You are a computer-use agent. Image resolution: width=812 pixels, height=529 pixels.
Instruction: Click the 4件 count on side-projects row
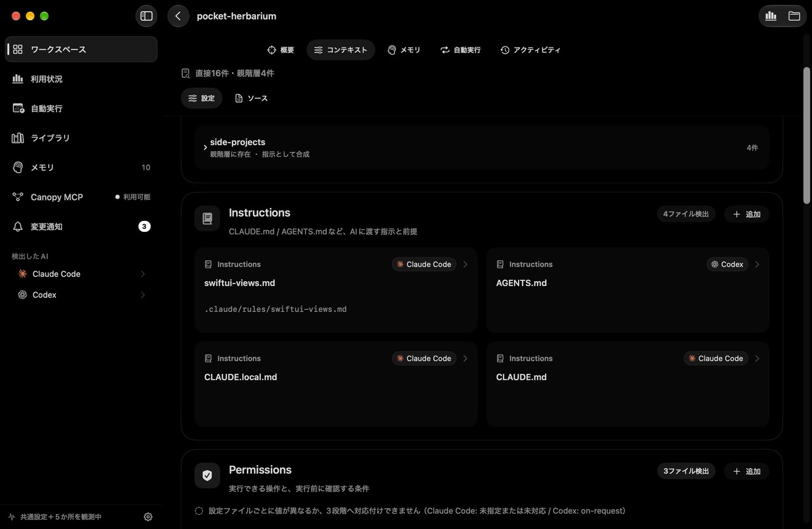click(x=752, y=148)
